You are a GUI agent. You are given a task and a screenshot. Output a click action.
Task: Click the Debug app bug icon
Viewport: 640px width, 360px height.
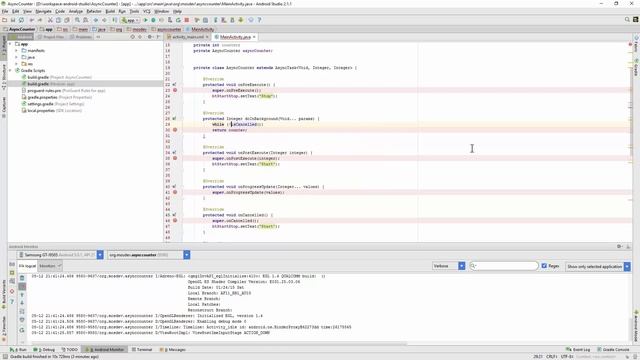coord(153,20)
